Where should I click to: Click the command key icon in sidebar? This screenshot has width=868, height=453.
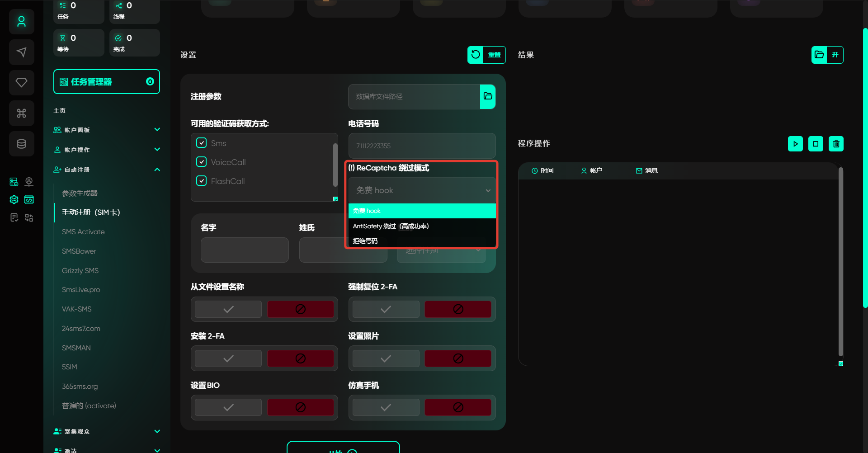click(x=21, y=113)
